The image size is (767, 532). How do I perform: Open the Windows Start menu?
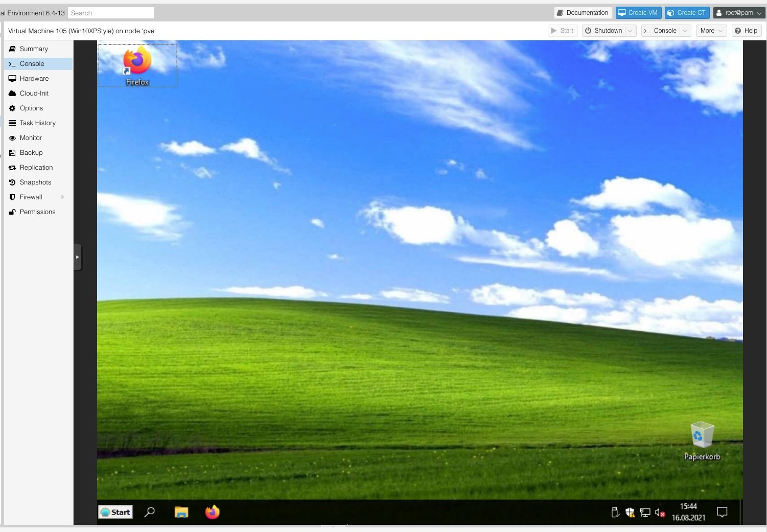[x=116, y=512]
